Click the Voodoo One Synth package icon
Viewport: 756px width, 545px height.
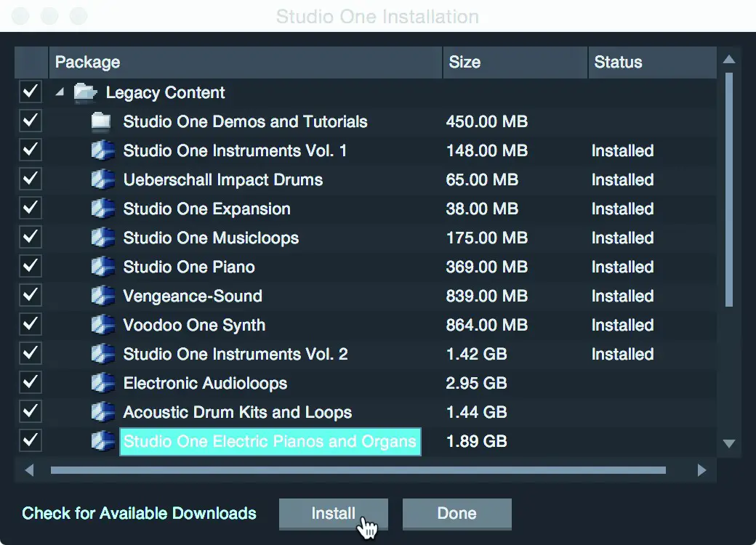(x=102, y=325)
